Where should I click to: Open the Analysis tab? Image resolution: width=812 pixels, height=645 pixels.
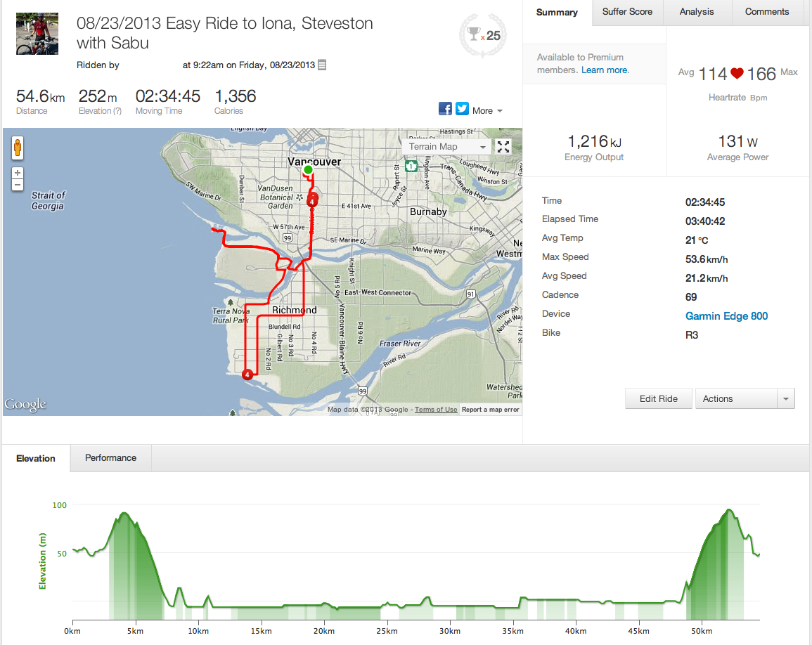pyautogui.click(x=697, y=12)
